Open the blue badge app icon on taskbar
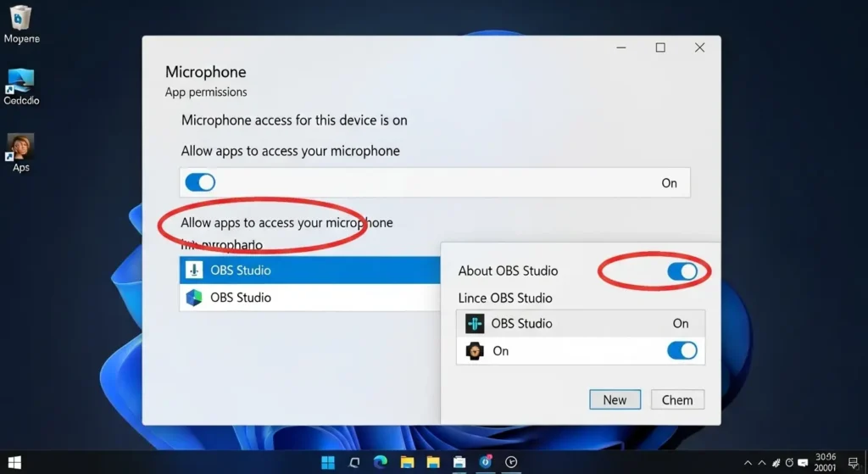This screenshot has height=474, width=868. [486, 461]
